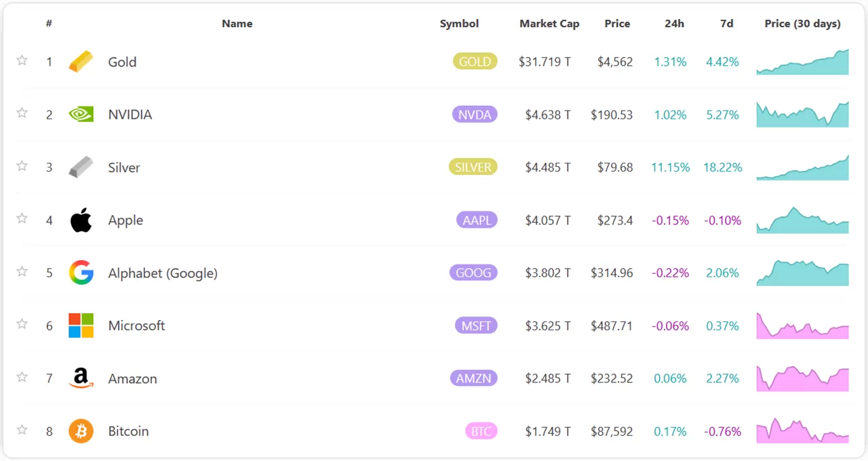Click the Name column header
This screenshot has height=461, width=868.
tap(237, 24)
